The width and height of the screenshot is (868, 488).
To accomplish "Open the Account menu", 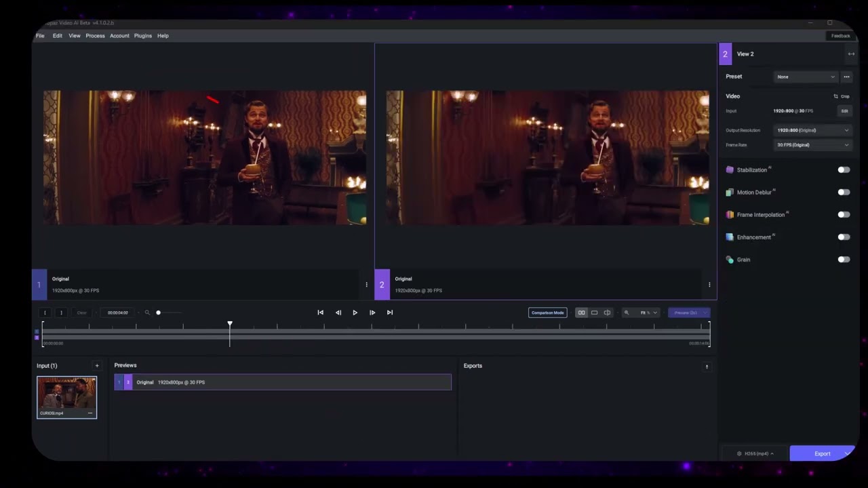I will pyautogui.click(x=119, y=36).
